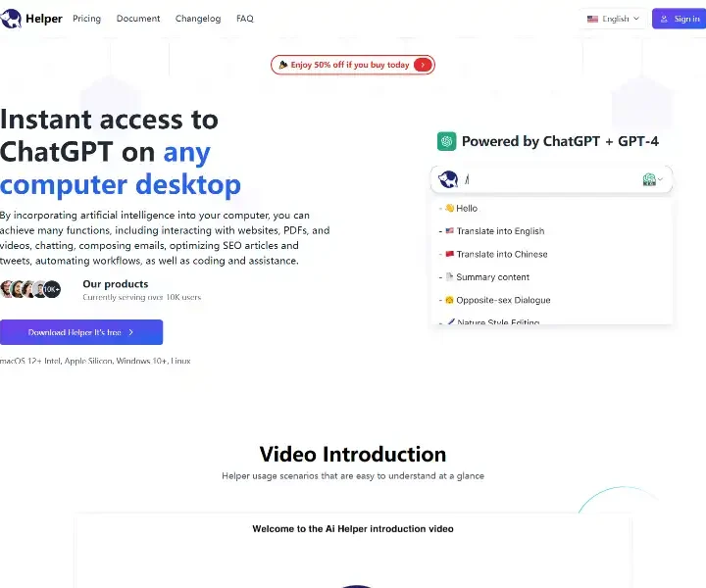Click the Our products text
The width and height of the screenshot is (706, 588).
click(x=116, y=284)
